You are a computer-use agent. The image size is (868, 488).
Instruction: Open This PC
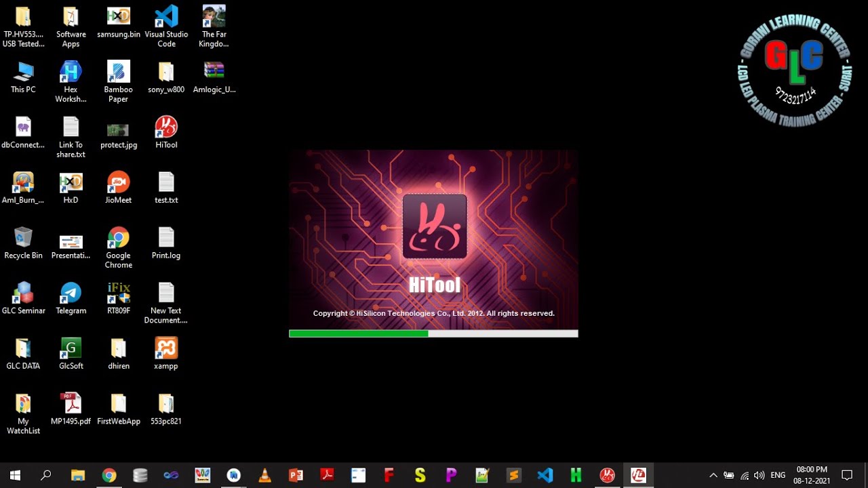[x=23, y=77]
